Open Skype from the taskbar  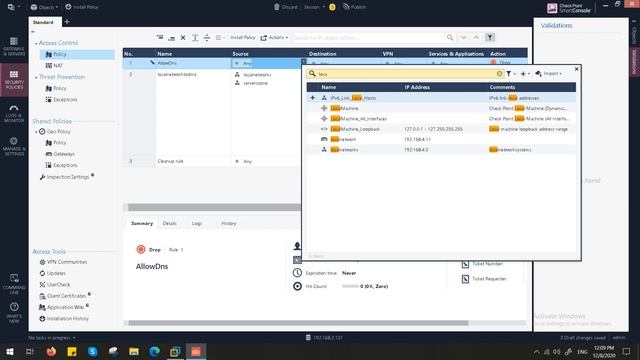pos(93,351)
